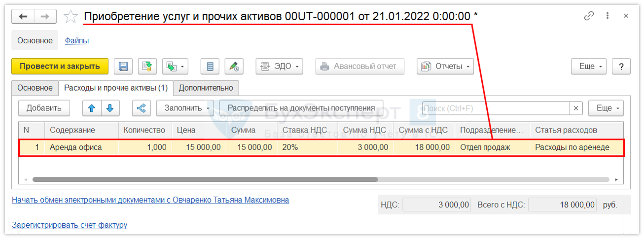Switch to the Дополнительно tab

tap(206, 88)
